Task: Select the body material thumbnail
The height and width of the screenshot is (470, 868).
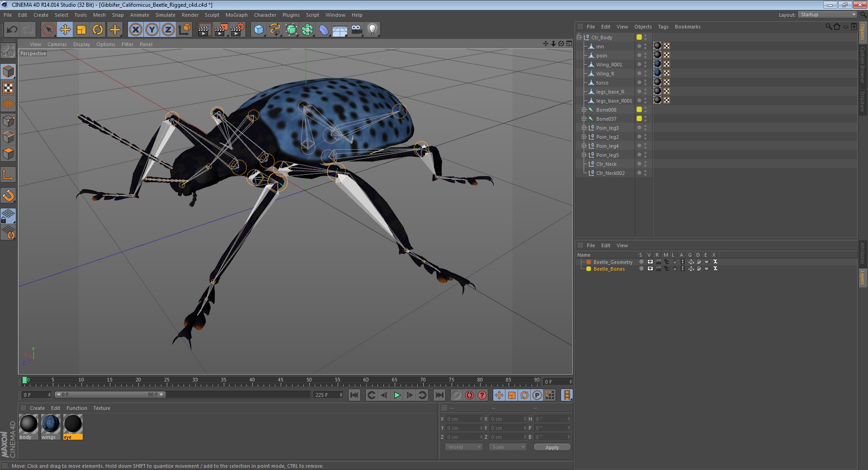Action: pos(28,424)
